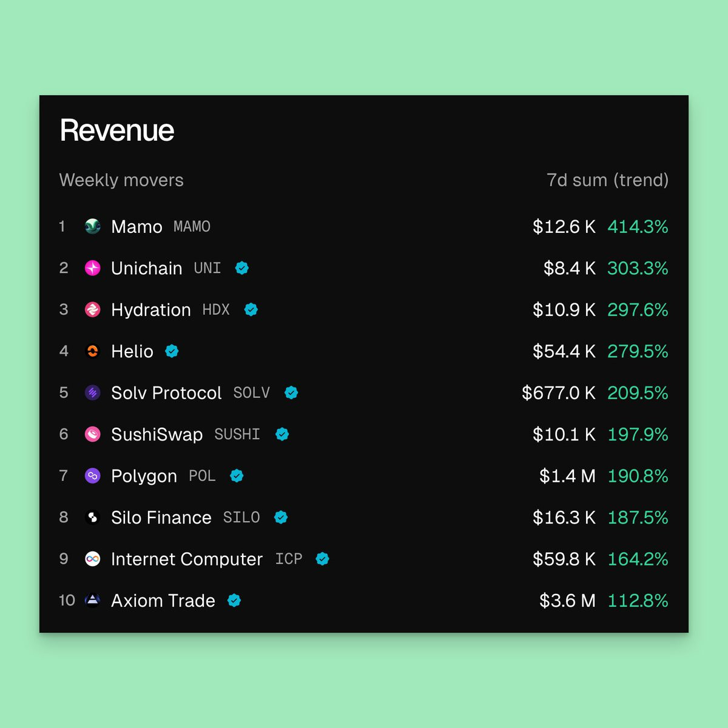The height and width of the screenshot is (728, 728).
Task: Click the 112.8% trend percentage
Action: pyautogui.click(x=638, y=601)
